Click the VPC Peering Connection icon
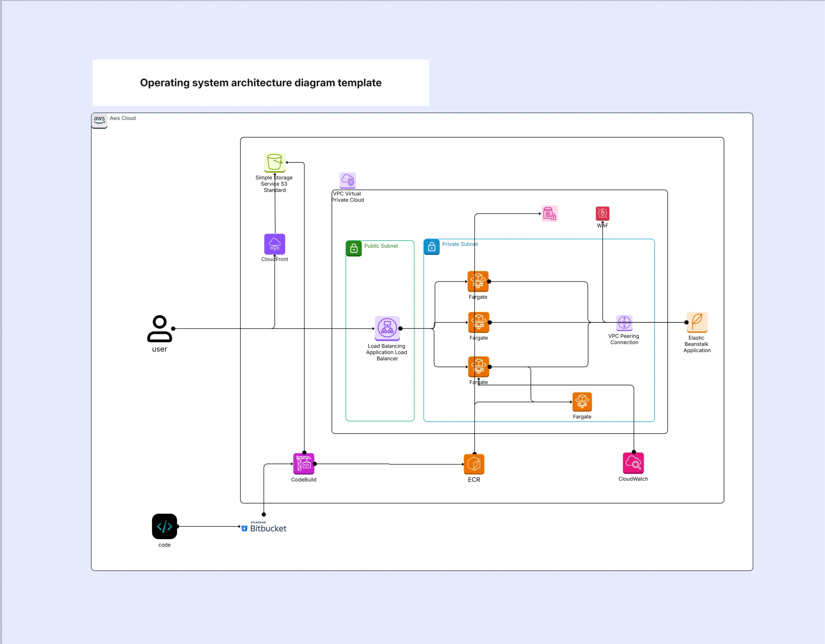This screenshot has height=644, width=825. 623,323
